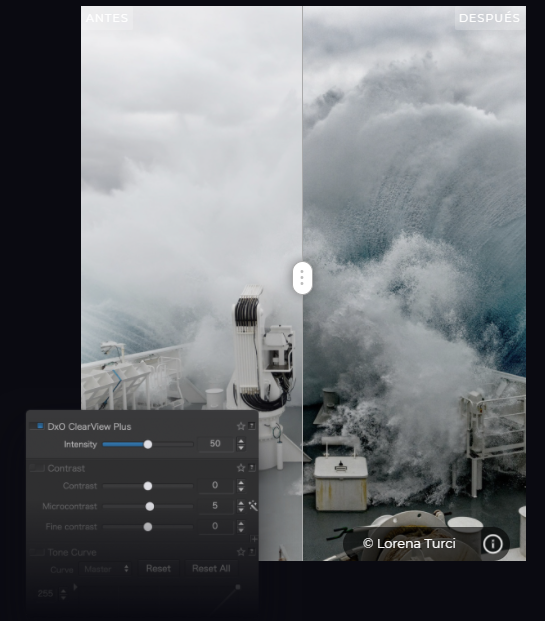Viewport: 545px width, 621px height.
Task: Open the Curve Master dropdown
Action: pos(106,569)
